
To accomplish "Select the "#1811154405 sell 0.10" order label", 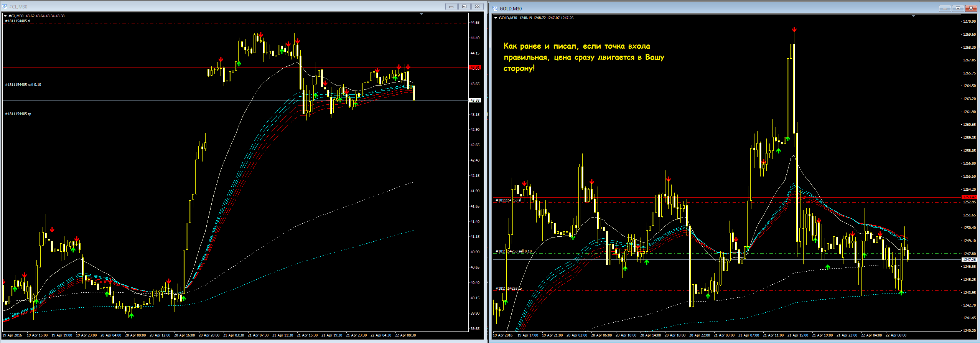I will [23, 85].
